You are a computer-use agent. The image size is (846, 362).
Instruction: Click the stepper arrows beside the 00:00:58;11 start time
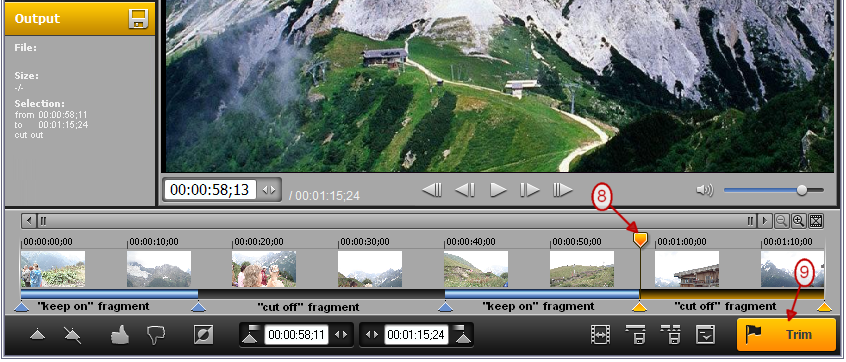pyautogui.click(x=341, y=334)
